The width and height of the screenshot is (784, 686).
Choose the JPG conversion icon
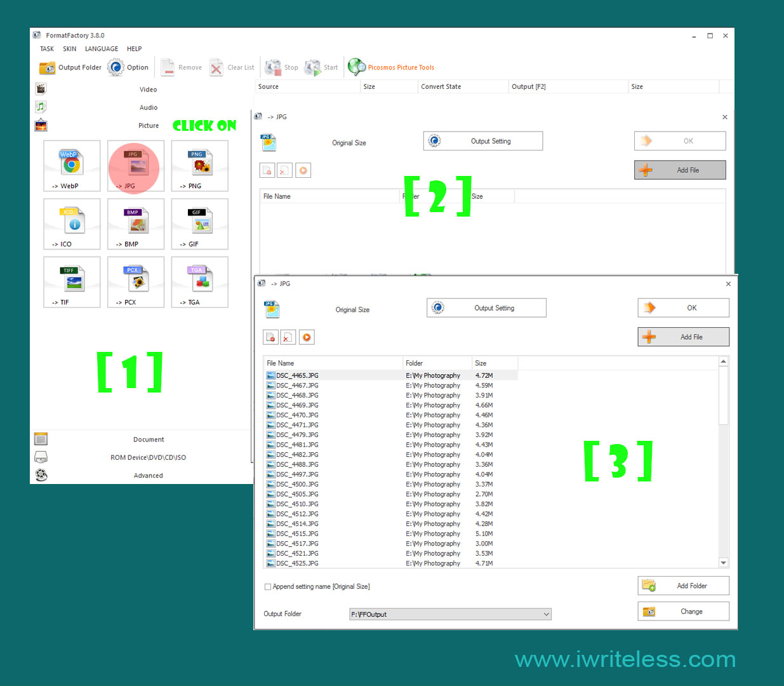pyautogui.click(x=136, y=166)
